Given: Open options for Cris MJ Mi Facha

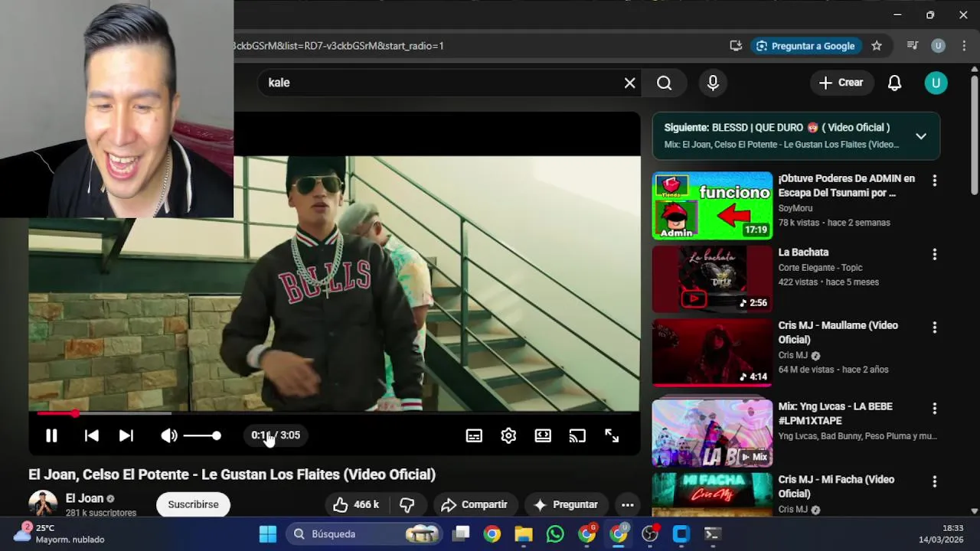Looking at the screenshot, I should (934, 482).
